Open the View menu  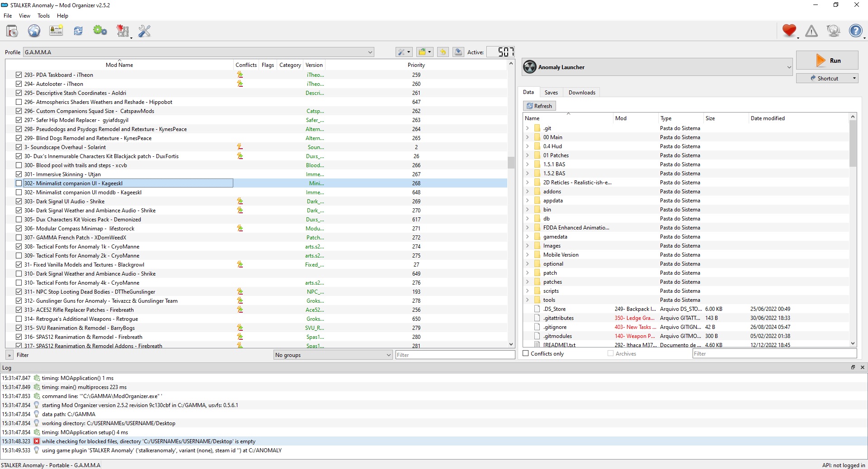tap(24, 16)
